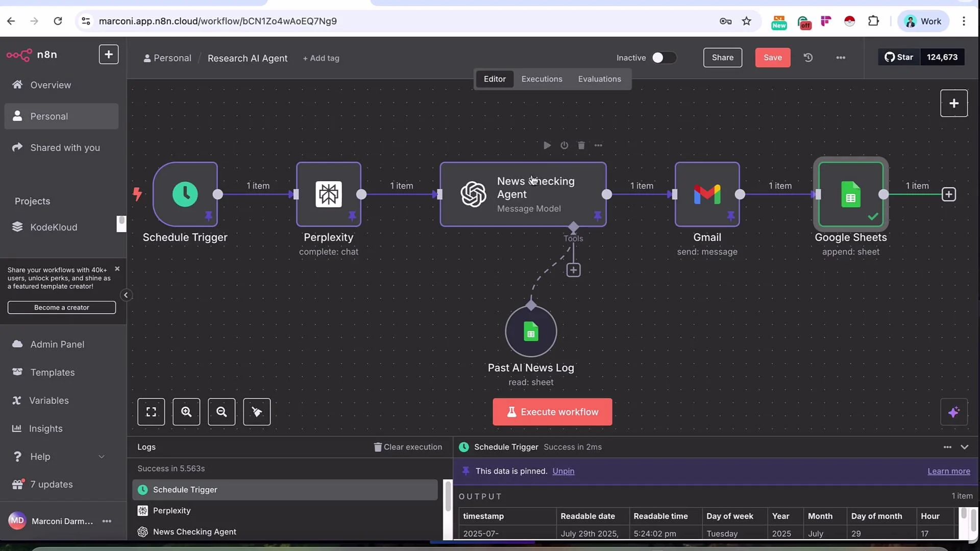The height and width of the screenshot is (551, 980).
Task: Click Execute workflow
Action: 552,412
